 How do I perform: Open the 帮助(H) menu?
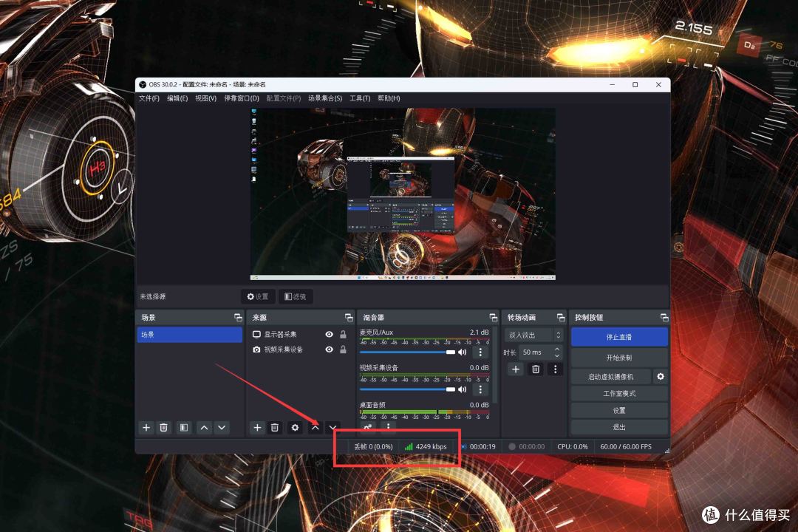(389, 98)
